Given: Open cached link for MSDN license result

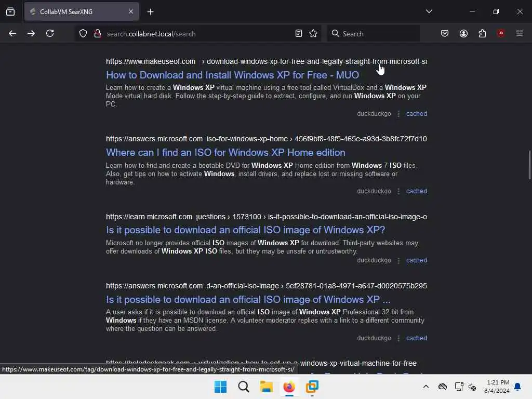Looking at the screenshot, I should 417,338.
